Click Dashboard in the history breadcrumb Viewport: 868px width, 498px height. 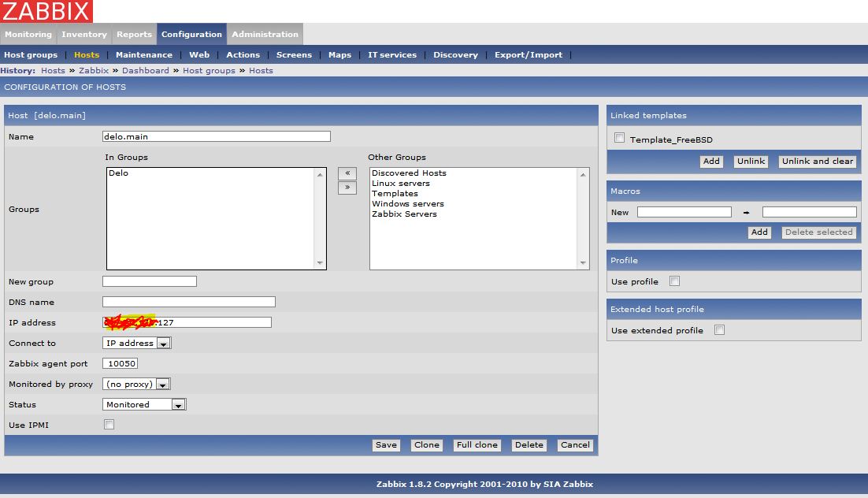point(146,70)
